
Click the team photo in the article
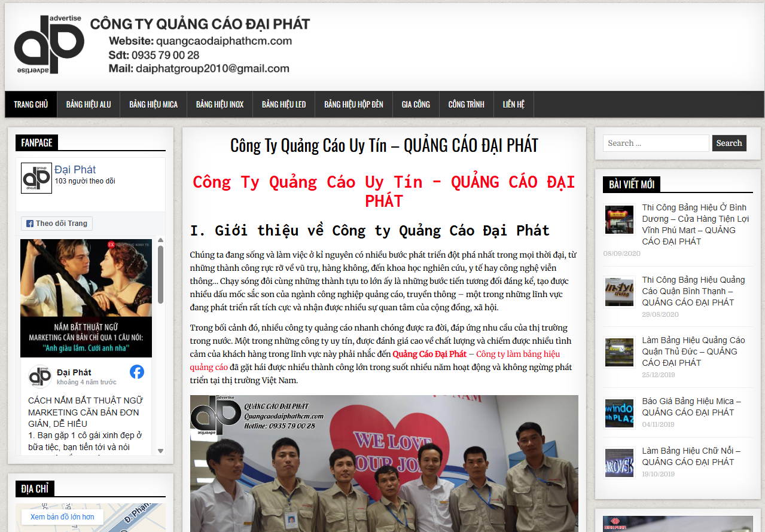tap(384, 463)
